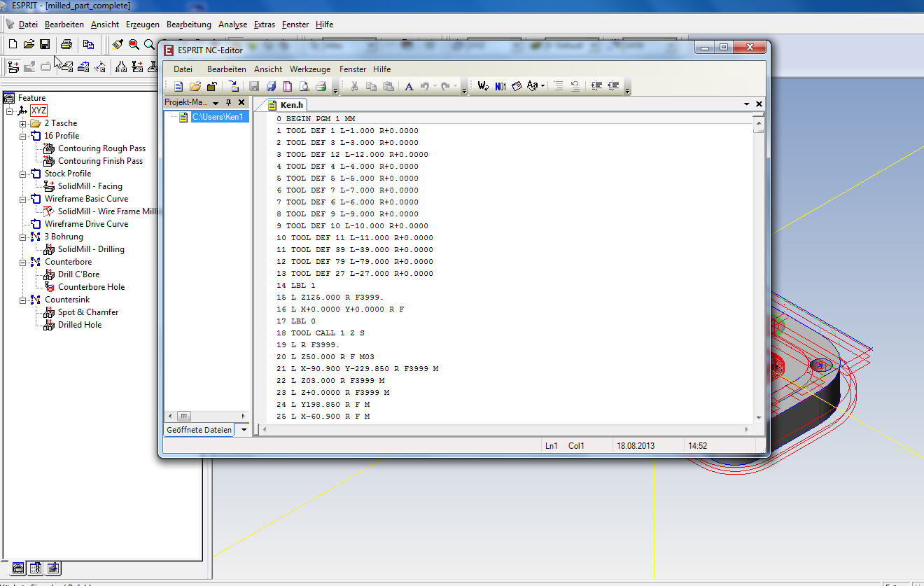
Task: Click the decrease indent icon in NC-Editor
Action: pyautogui.click(x=613, y=87)
